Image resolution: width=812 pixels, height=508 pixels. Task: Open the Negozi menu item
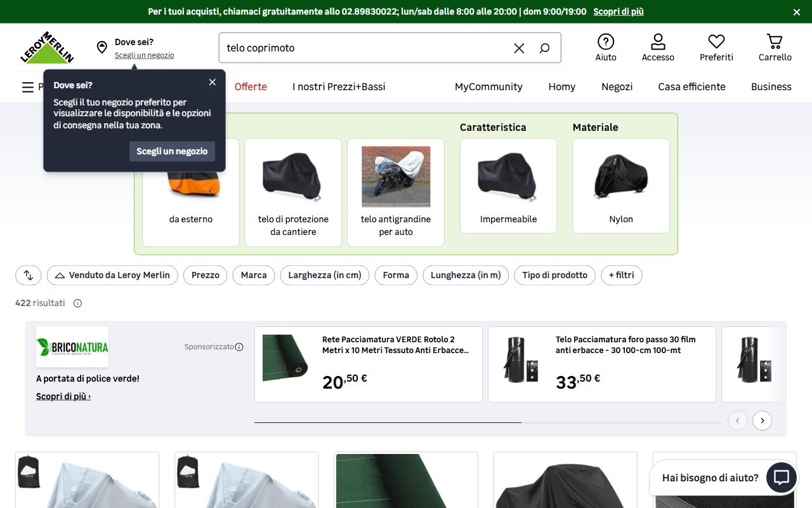[x=617, y=87]
